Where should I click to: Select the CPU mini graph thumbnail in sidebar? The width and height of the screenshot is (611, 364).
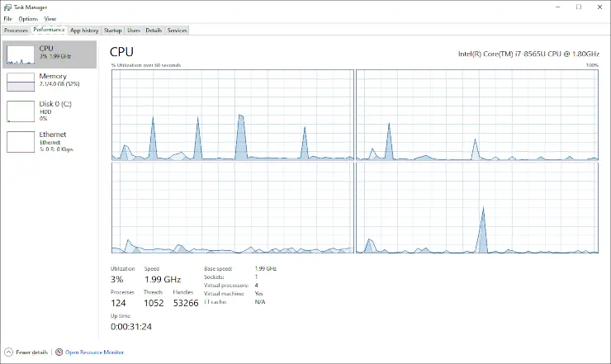pyautogui.click(x=21, y=54)
